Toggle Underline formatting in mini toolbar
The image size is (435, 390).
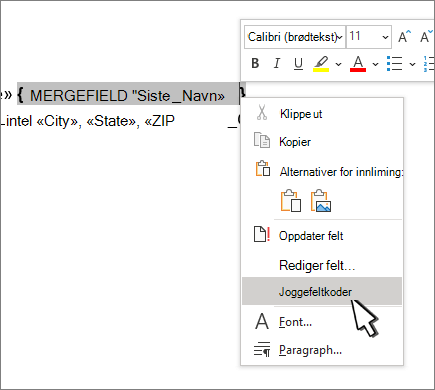[x=298, y=63]
